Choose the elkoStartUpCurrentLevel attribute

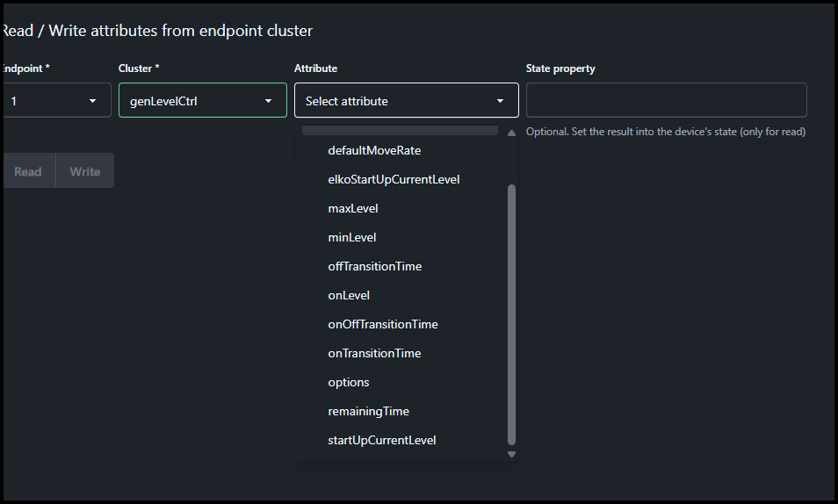(x=394, y=179)
